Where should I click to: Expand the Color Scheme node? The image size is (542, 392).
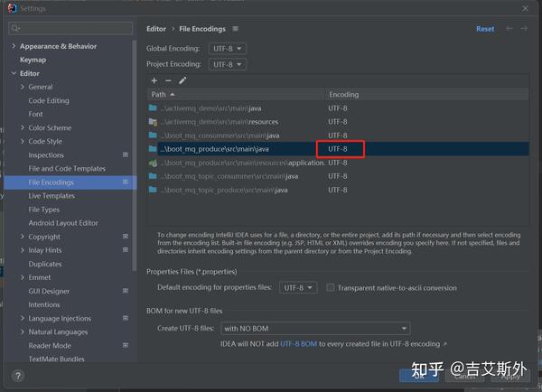[23, 127]
